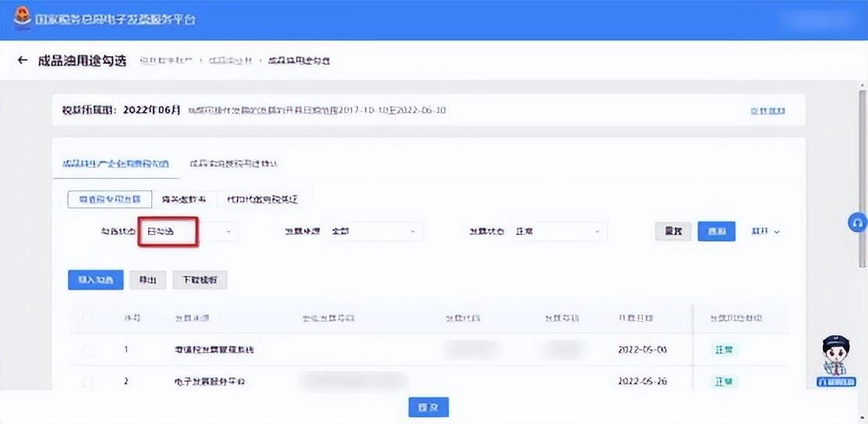Select the 增值税专用发票 sub-tab

coord(110,200)
